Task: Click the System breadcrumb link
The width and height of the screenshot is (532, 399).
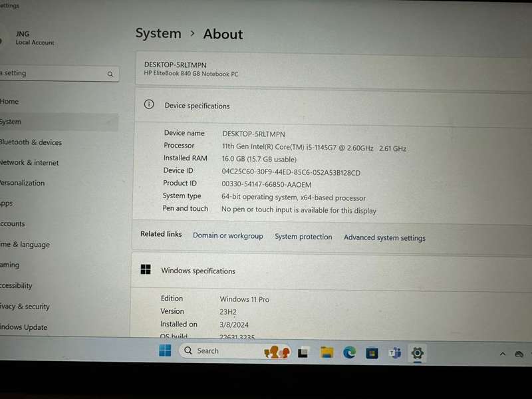Action: (x=158, y=33)
